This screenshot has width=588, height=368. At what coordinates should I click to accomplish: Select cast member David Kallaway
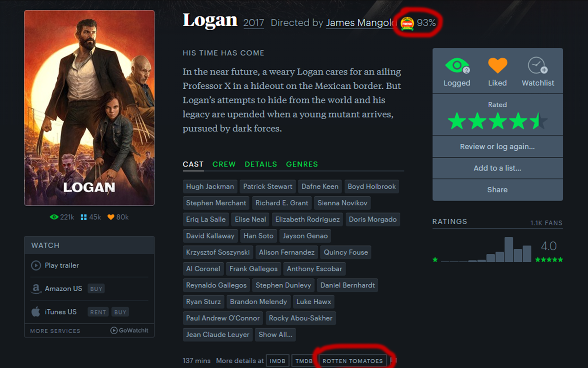pyautogui.click(x=210, y=236)
